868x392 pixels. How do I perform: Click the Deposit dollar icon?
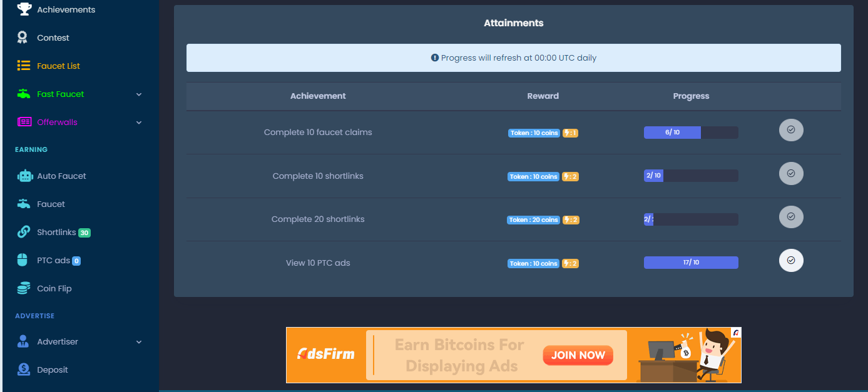(24, 369)
